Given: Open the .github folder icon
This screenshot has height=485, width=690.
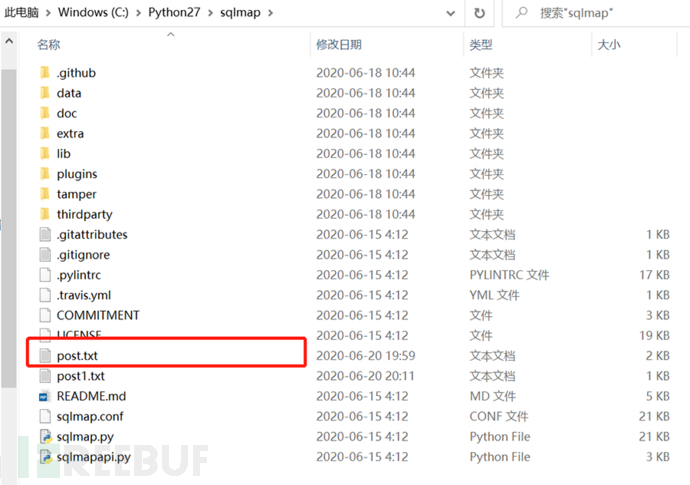Looking at the screenshot, I should tap(45, 73).
